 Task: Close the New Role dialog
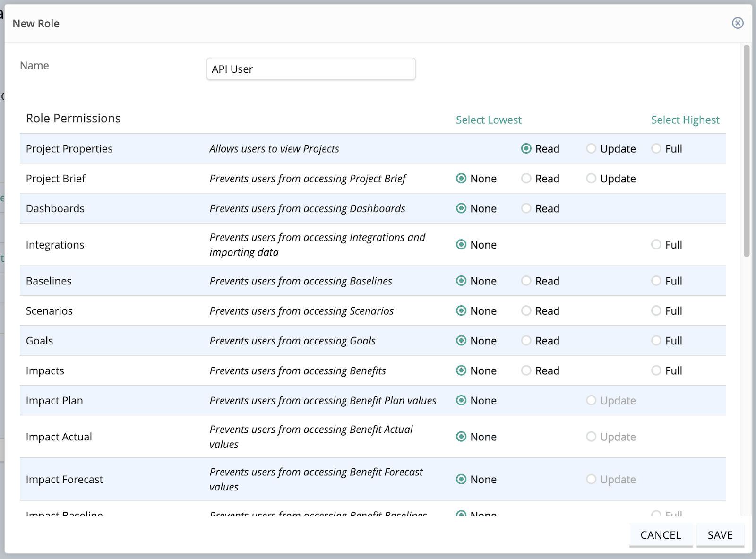coord(738,23)
